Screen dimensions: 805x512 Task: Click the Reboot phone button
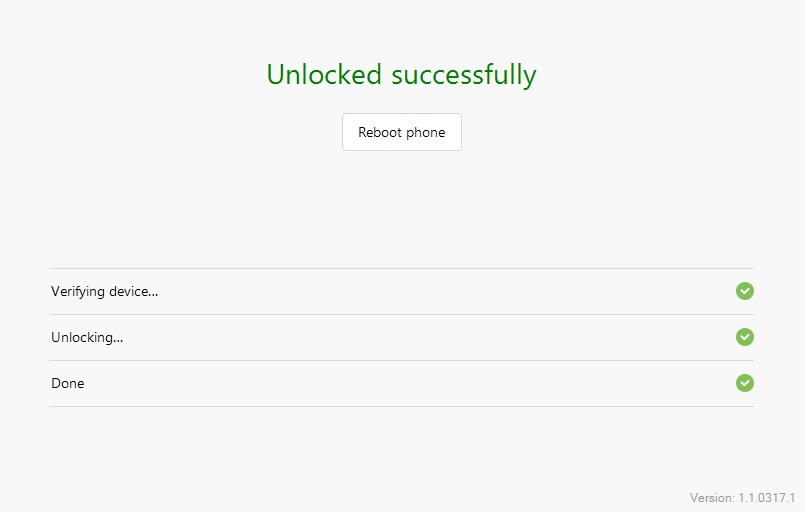(x=401, y=132)
